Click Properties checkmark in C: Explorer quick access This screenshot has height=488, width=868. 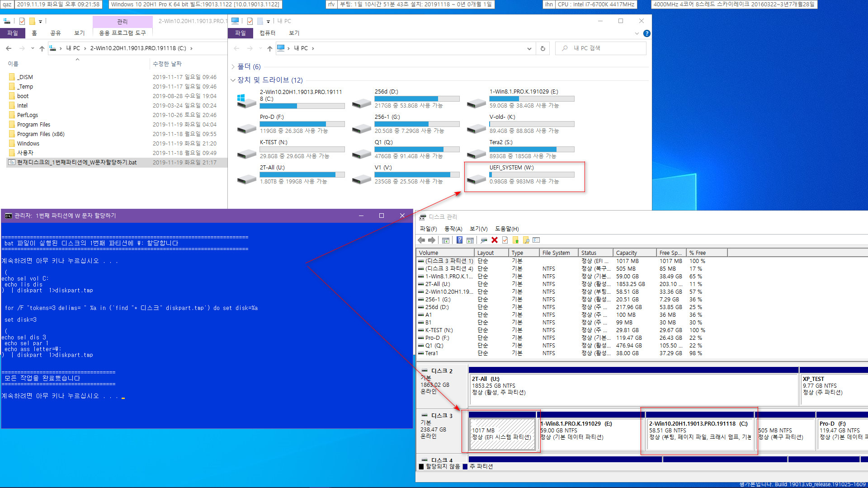pyautogui.click(x=22, y=21)
